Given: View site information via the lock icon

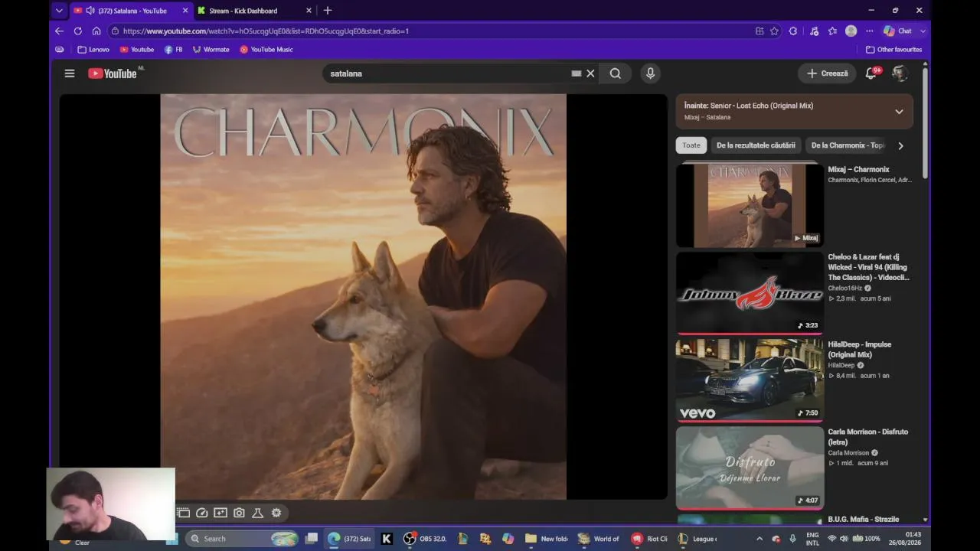Looking at the screenshot, I should click(115, 31).
